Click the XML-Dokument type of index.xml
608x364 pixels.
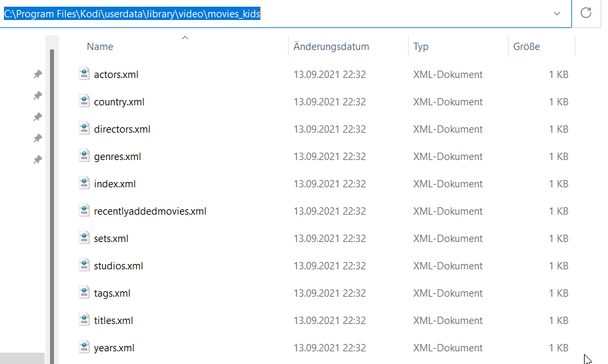(x=448, y=184)
